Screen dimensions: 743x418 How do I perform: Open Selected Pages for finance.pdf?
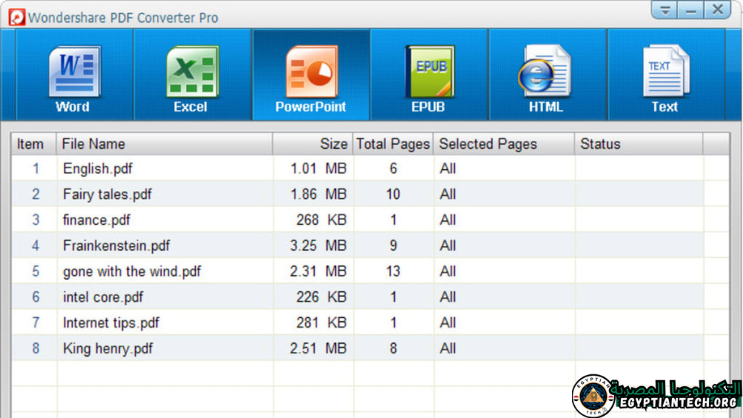pos(448,220)
